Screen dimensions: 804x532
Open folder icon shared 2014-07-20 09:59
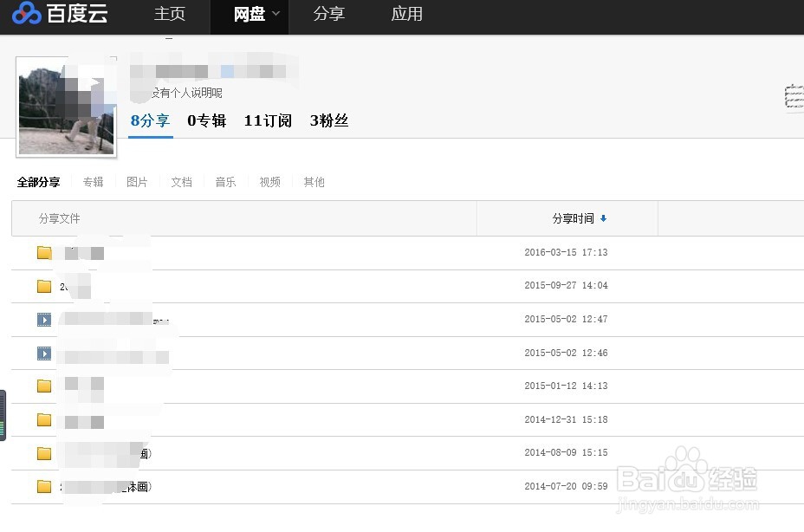(x=44, y=486)
